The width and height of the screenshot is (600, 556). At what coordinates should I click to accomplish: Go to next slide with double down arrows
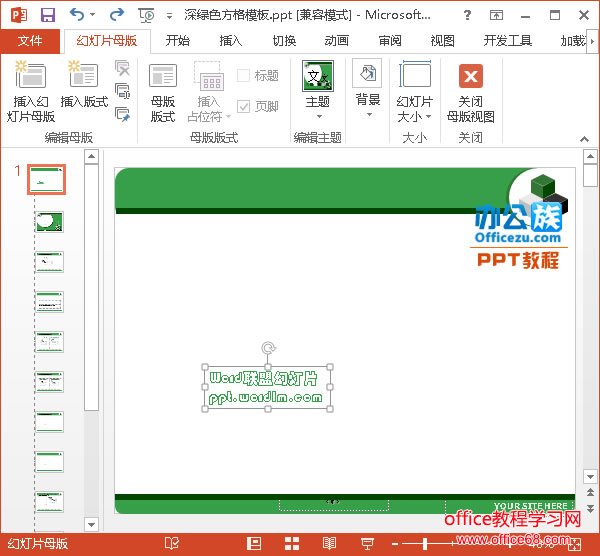590,508
